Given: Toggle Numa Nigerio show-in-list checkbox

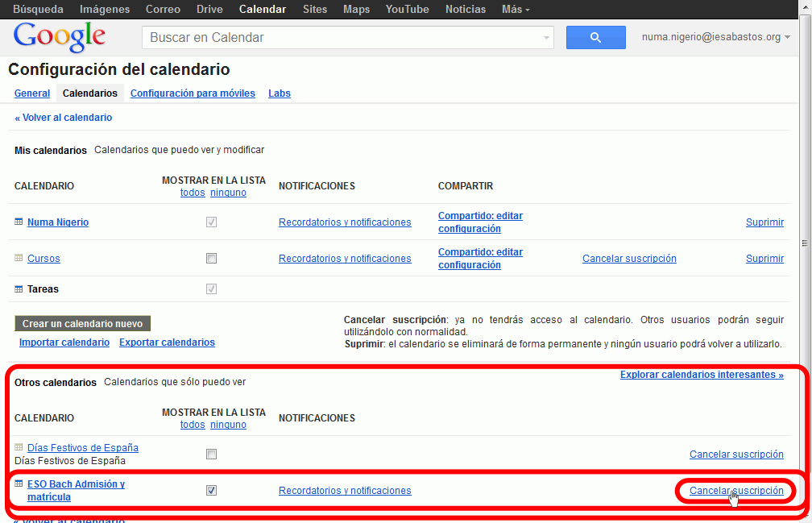Looking at the screenshot, I should (x=211, y=222).
